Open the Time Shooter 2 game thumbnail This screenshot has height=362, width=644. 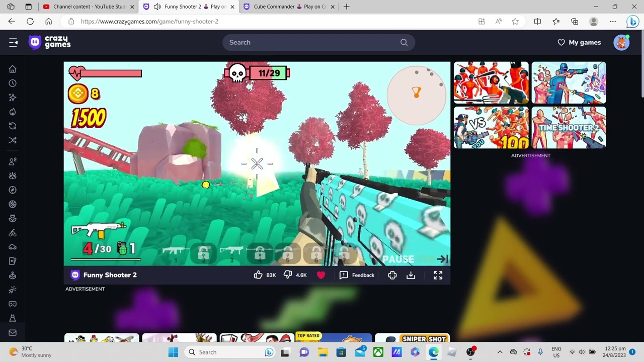569,128
